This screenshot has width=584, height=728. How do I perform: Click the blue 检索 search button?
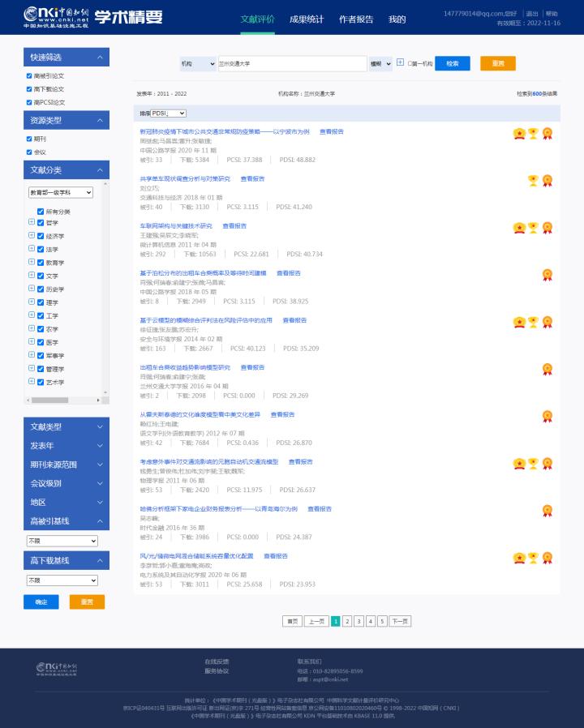tap(452, 63)
